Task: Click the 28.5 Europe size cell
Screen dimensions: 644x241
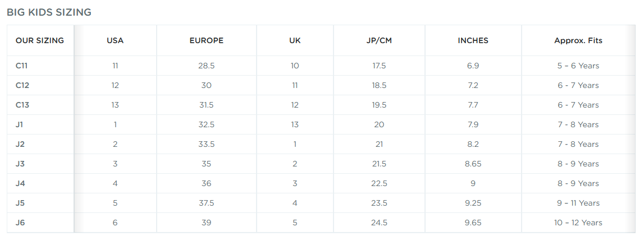Action: click(207, 66)
